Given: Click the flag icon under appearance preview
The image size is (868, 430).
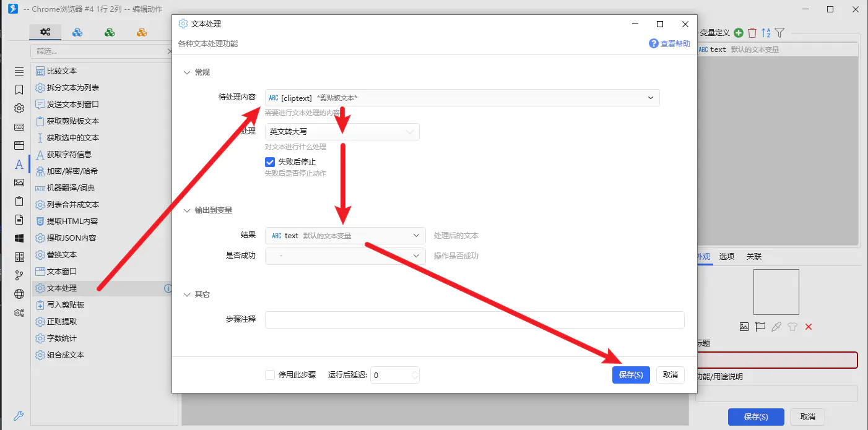Looking at the screenshot, I should (760, 327).
